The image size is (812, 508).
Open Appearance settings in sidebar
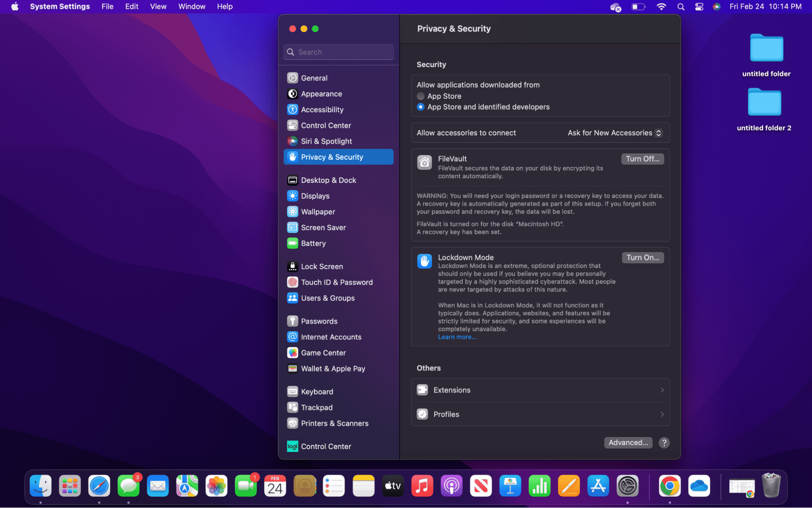[x=338, y=94]
